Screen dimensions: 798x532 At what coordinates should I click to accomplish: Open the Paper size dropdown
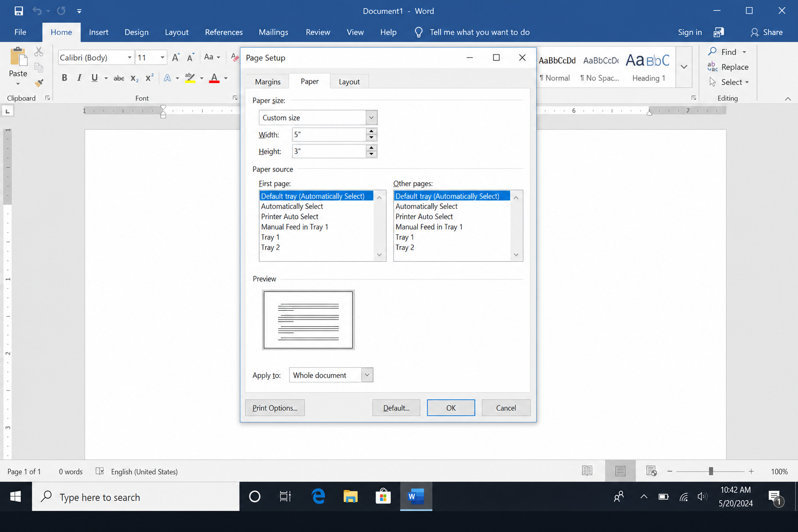point(371,117)
